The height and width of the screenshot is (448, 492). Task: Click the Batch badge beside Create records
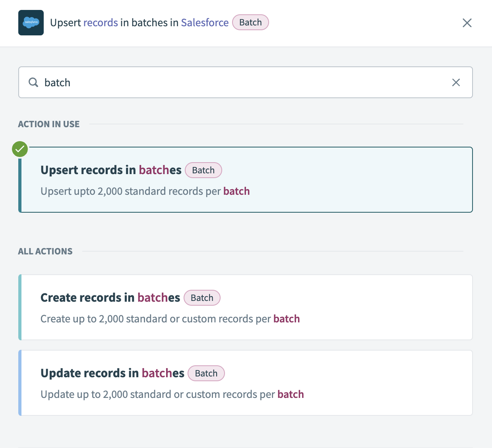click(x=202, y=298)
